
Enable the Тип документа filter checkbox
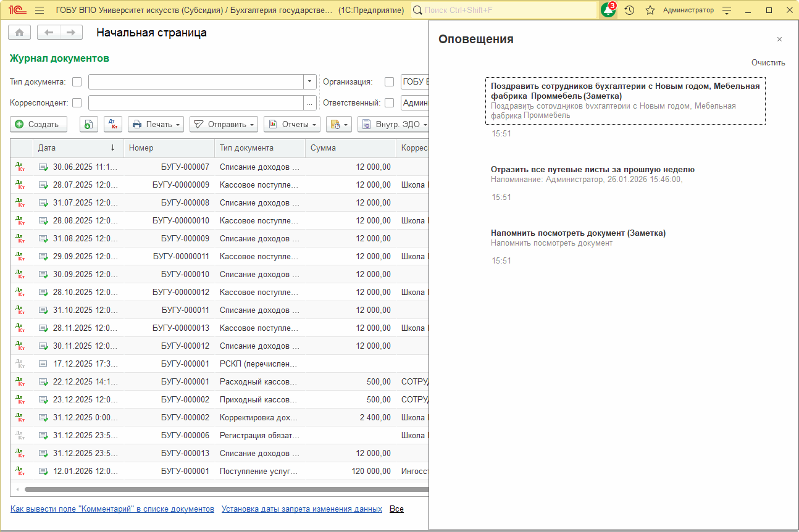coord(77,81)
